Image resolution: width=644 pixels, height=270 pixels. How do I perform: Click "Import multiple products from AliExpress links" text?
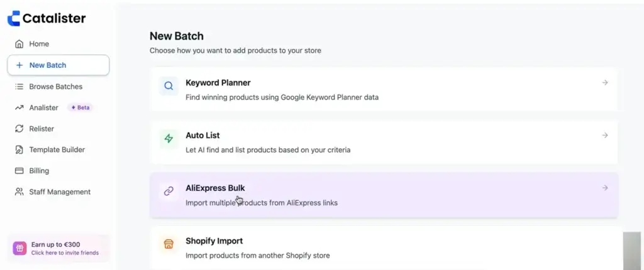click(x=262, y=203)
